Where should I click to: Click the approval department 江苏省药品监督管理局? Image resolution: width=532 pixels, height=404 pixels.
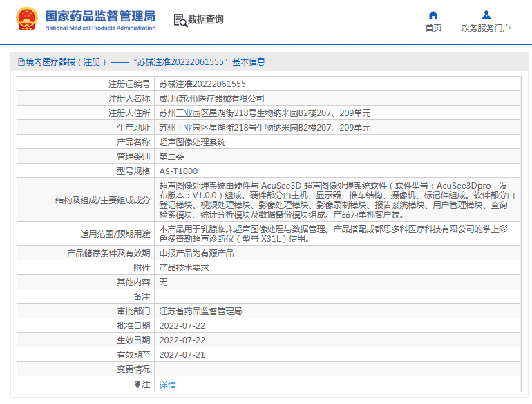coord(200,311)
